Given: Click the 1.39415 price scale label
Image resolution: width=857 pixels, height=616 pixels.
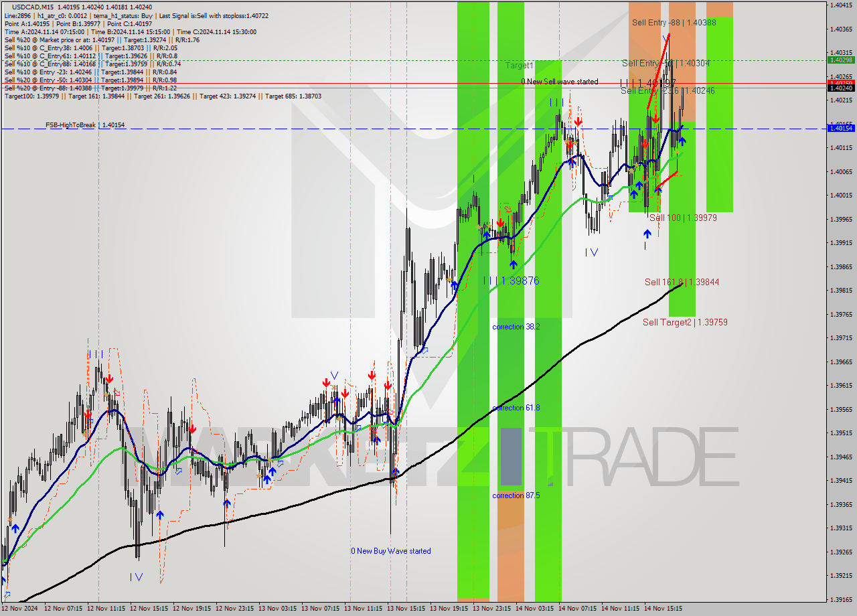Looking at the screenshot, I should 841,480.
